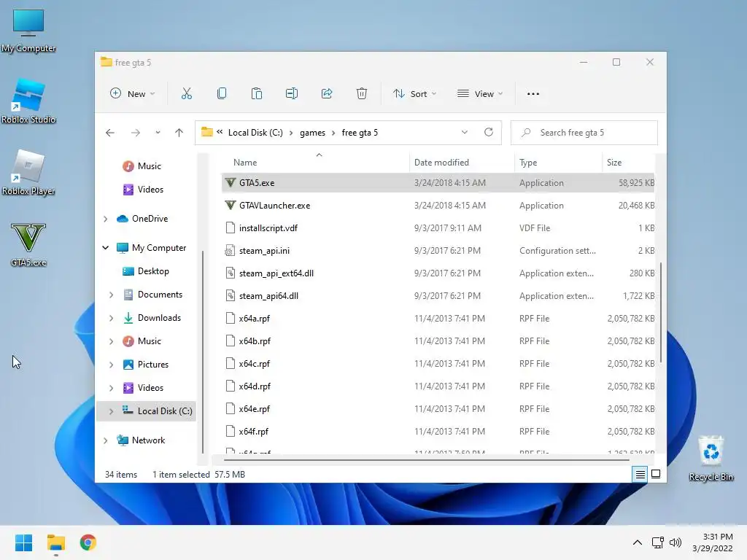This screenshot has width=747, height=560.
Task: Switch to details view layout icon
Action: (640, 474)
